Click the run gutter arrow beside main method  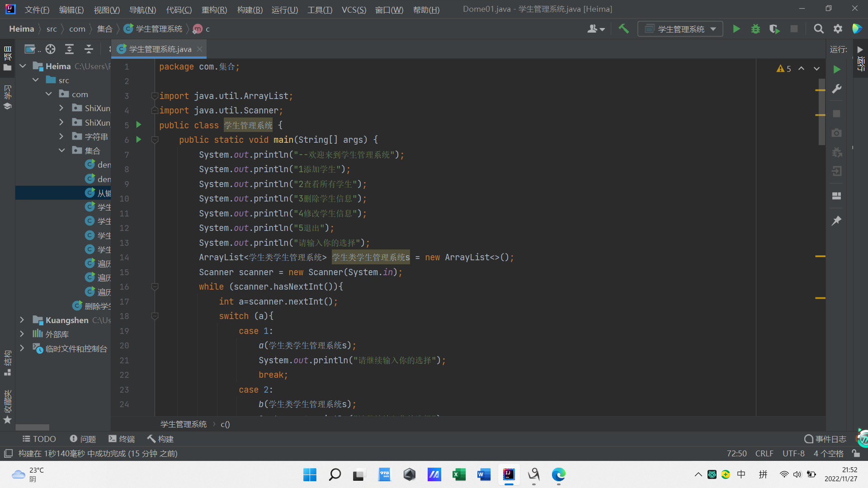pos(139,140)
